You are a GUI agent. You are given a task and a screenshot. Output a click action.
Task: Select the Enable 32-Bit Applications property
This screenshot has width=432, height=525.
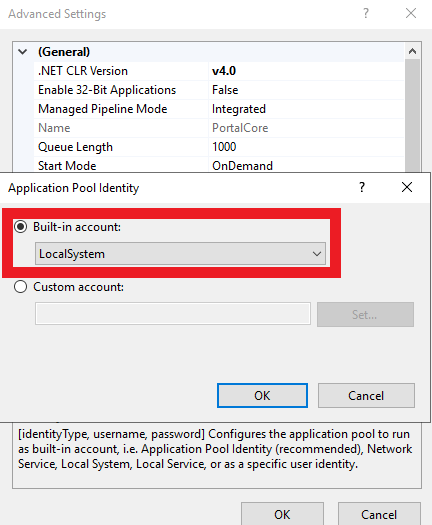(x=107, y=90)
